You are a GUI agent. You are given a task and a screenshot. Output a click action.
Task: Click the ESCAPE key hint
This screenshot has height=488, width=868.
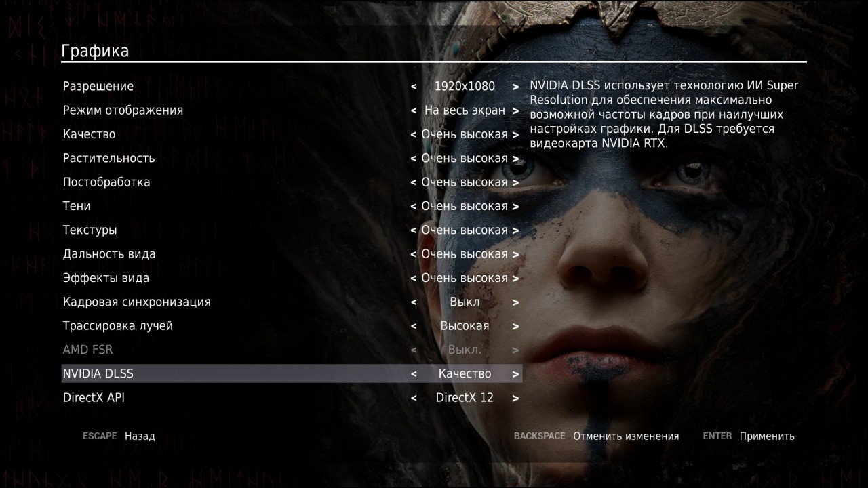coord(100,436)
